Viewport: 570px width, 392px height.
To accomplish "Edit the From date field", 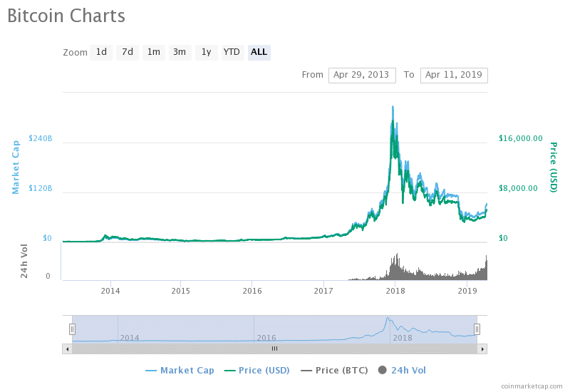I will click(362, 76).
